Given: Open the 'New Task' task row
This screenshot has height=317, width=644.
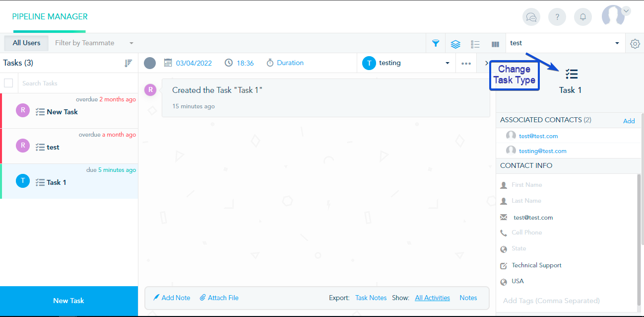Looking at the screenshot, I should [x=69, y=111].
